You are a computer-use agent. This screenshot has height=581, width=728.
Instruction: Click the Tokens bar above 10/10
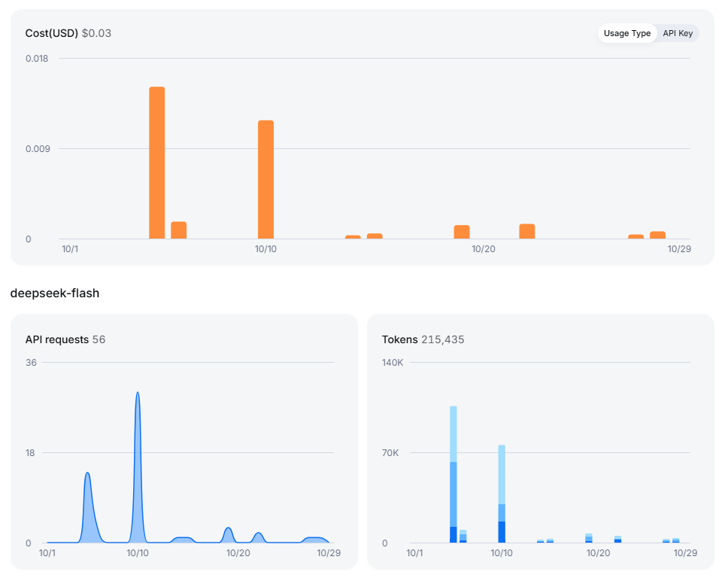pyautogui.click(x=502, y=494)
